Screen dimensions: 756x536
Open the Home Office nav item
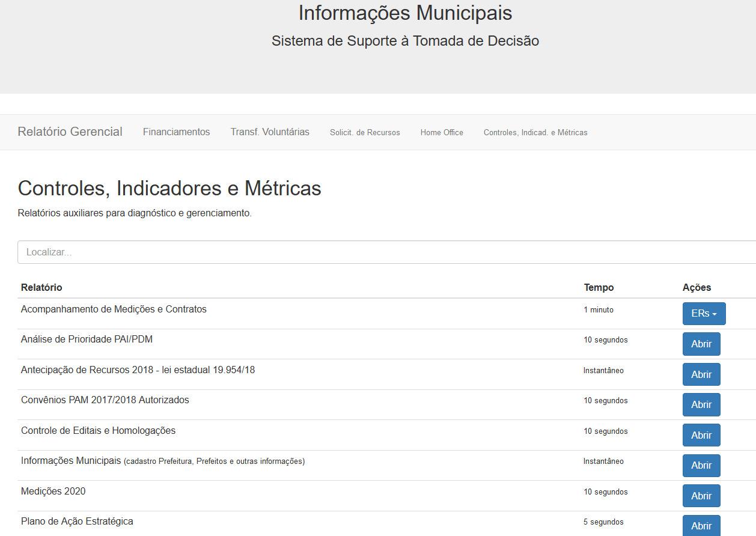[x=442, y=132]
